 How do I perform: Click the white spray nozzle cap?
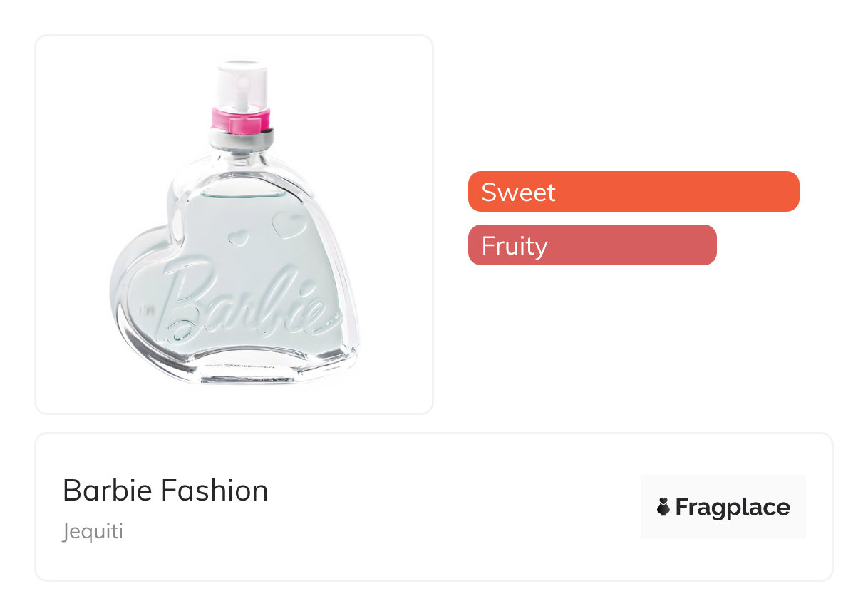coord(242,83)
